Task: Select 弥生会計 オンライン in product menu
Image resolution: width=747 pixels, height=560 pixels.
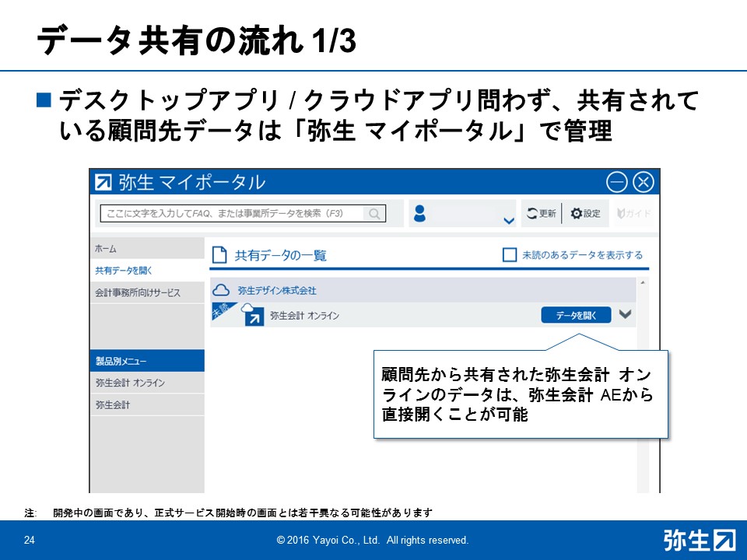Action: (147, 383)
